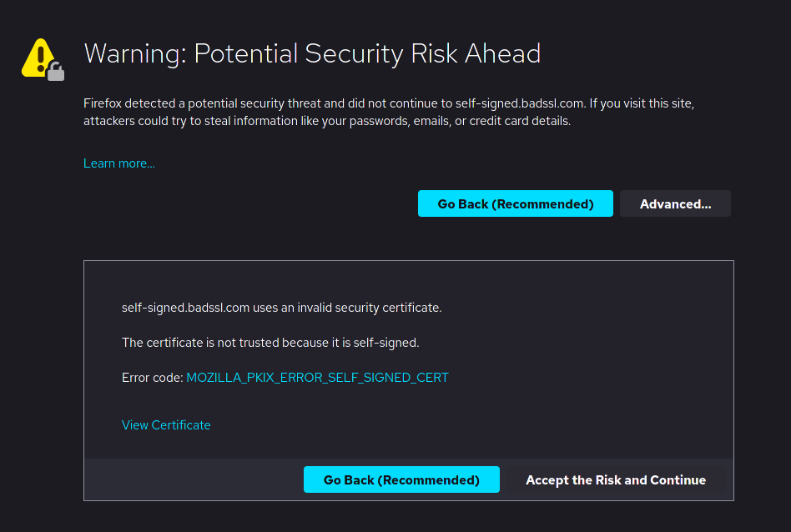Image resolution: width=791 pixels, height=532 pixels.
Task: Click the gray unlocked padlock badge
Action: pyautogui.click(x=56, y=72)
